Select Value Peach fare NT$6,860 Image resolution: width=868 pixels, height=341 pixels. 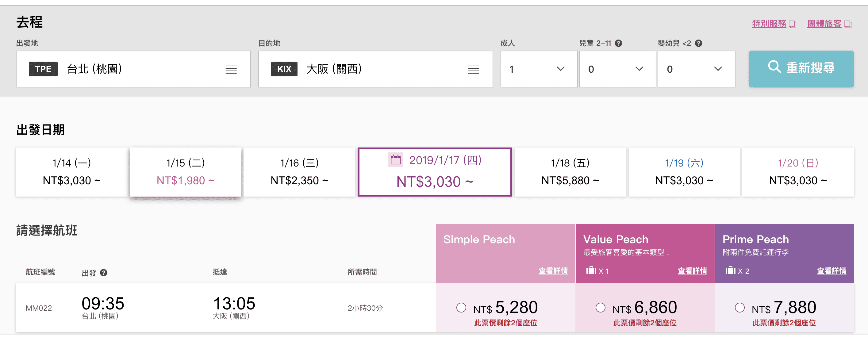(600, 307)
